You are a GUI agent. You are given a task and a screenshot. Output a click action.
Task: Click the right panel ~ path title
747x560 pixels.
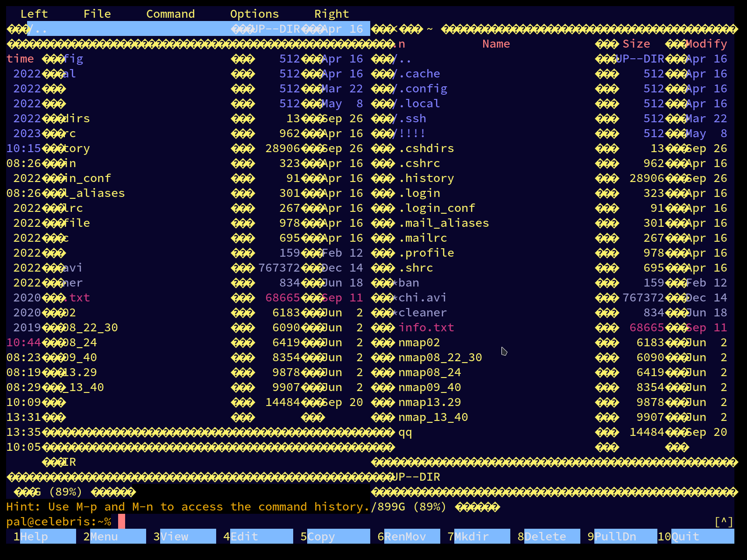click(x=430, y=29)
